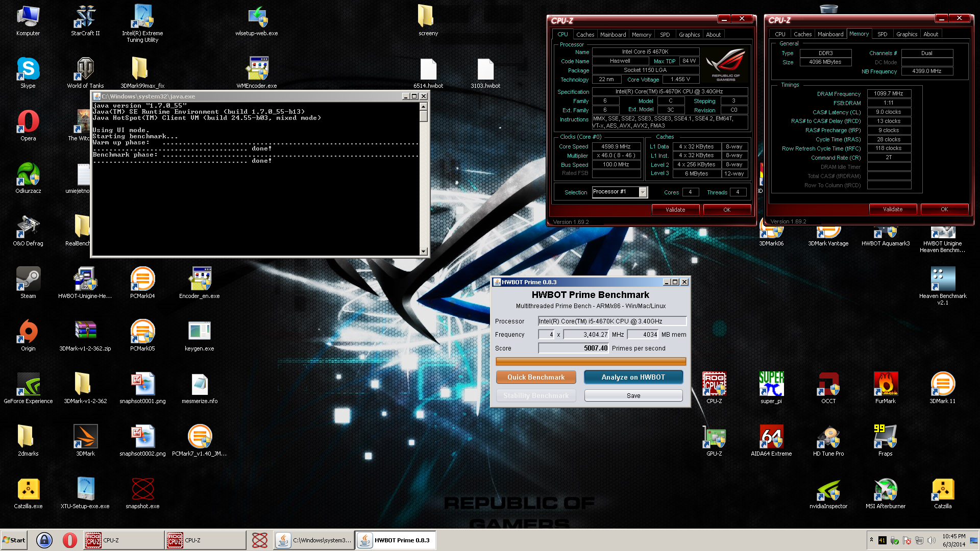Open the Fraps desktop icon
Screen dimensions: 980x551
point(886,441)
